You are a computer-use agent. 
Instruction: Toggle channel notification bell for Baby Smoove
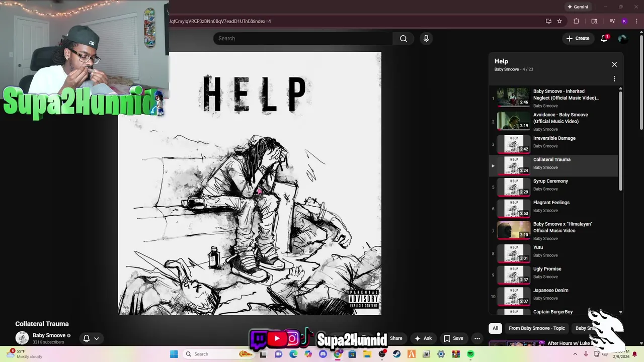click(x=87, y=338)
